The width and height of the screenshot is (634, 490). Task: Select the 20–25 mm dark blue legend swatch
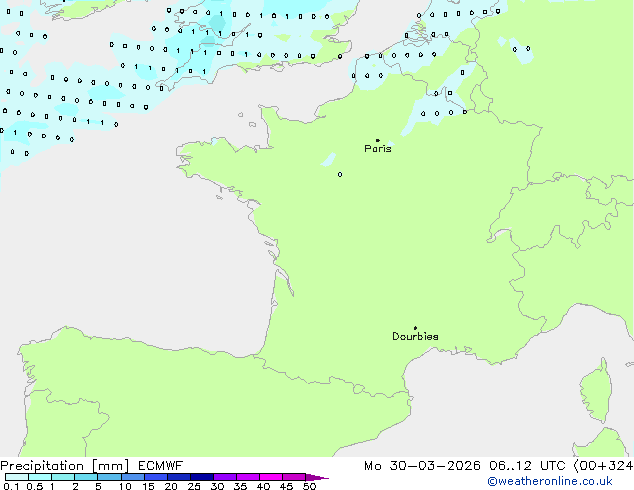(x=179, y=477)
